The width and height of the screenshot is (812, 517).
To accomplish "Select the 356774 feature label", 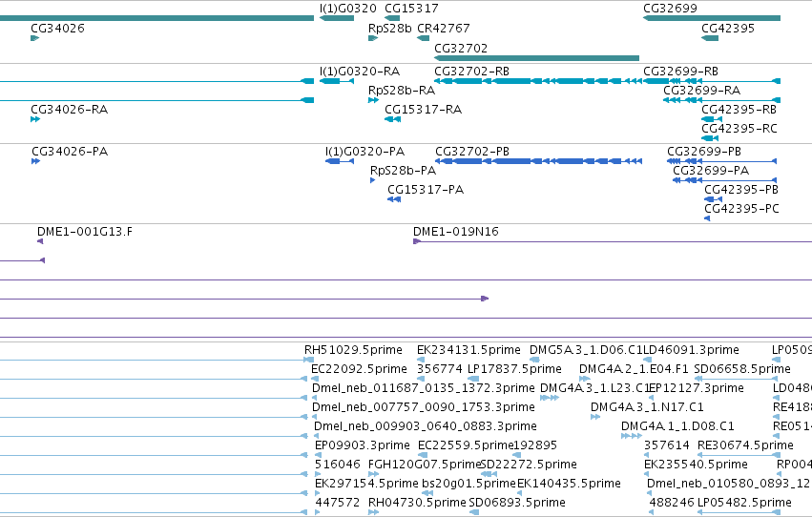I will (x=439, y=369).
